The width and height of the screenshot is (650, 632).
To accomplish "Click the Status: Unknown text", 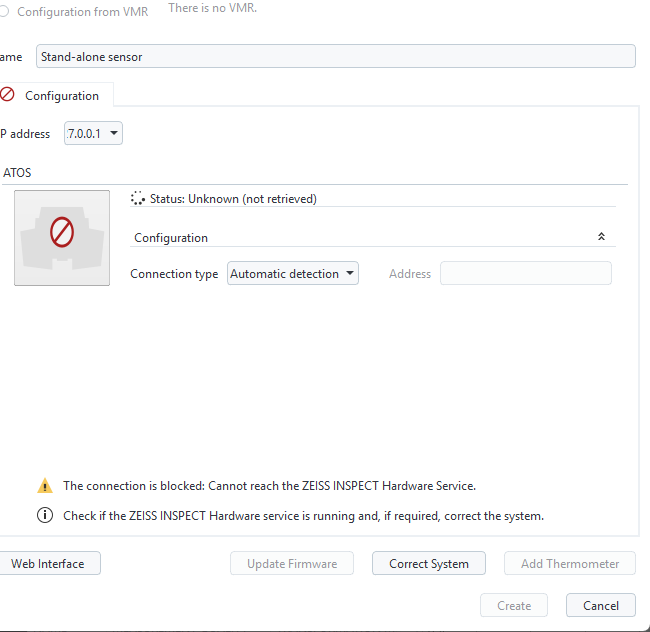I will (x=233, y=199).
